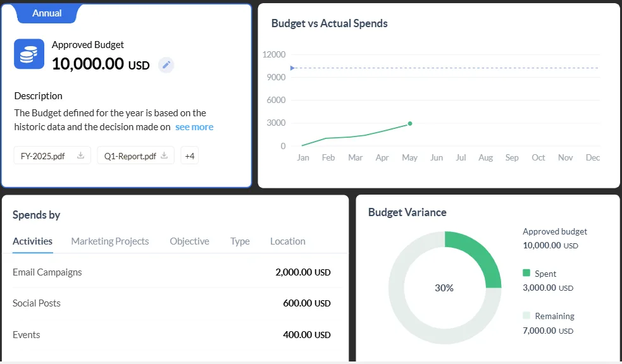Click the green Spent legend swatch
This screenshot has height=364, width=622.
526,273
